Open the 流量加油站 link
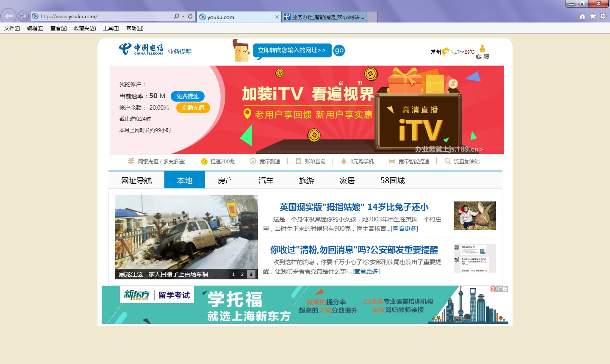Image resolution: width=610 pixels, height=364 pixels. pos(467,162)
